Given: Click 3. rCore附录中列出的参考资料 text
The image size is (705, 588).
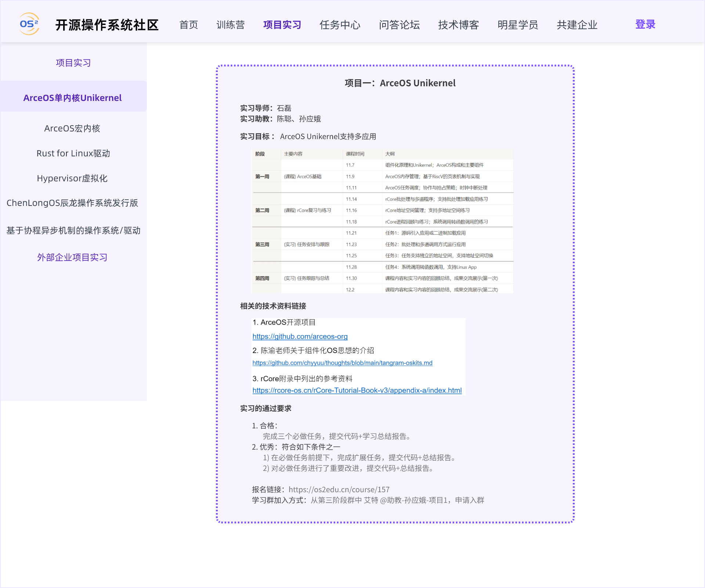Looking at the screenshot, I should click(x=303, y=378).
